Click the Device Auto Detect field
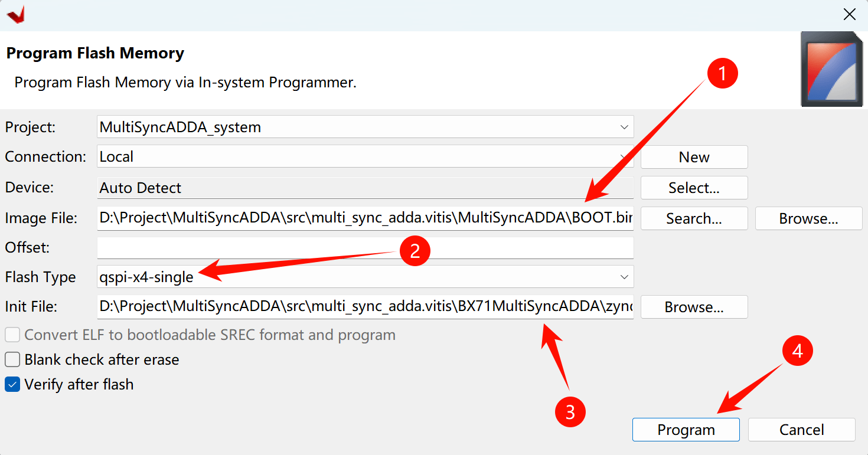The width and height of the screenshot is (868, 455). (x=365, y=188)
